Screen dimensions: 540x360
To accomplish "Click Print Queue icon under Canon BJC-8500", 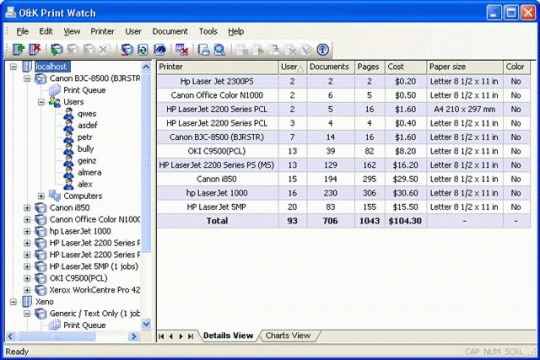I will tap(55, 90).
